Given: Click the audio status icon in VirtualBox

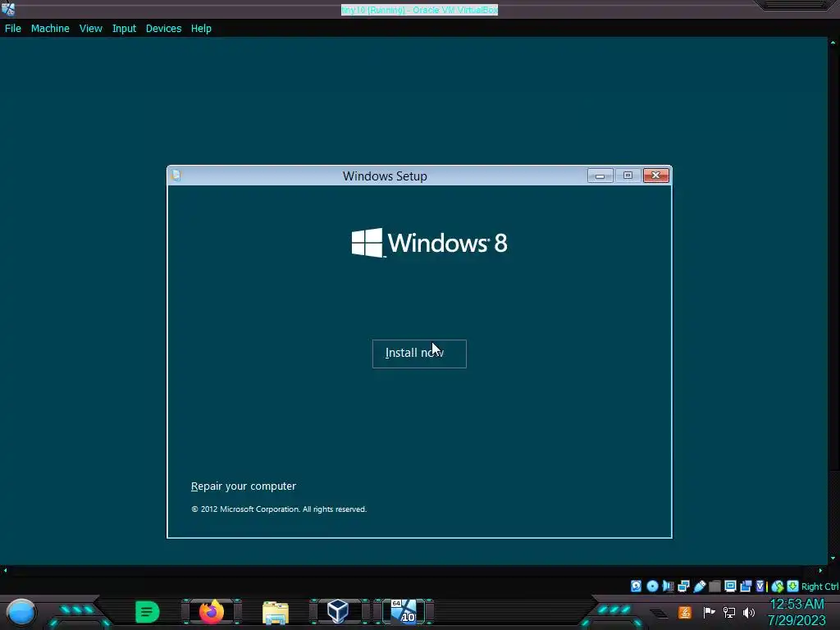Looking at the screenshot, I should point(668,586).
